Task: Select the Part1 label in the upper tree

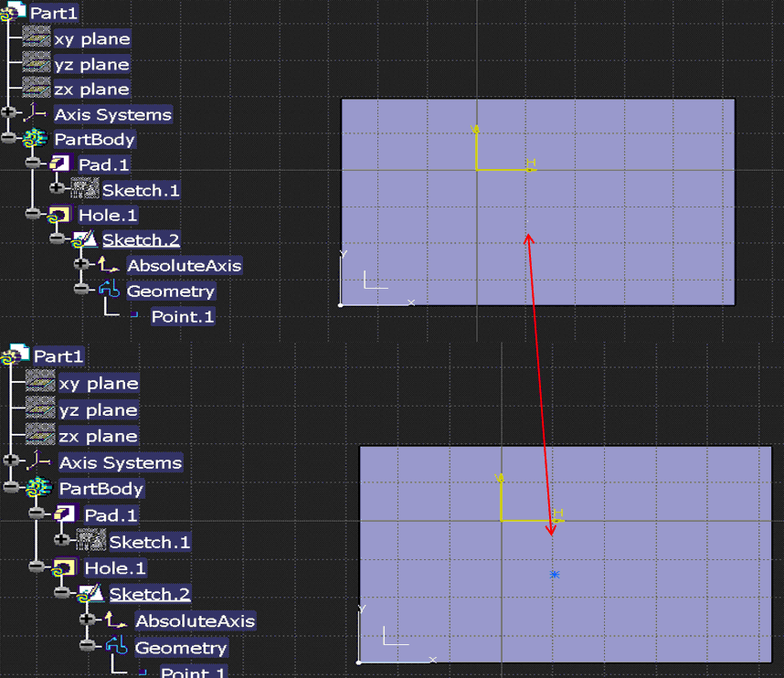Action: [54, 13]
